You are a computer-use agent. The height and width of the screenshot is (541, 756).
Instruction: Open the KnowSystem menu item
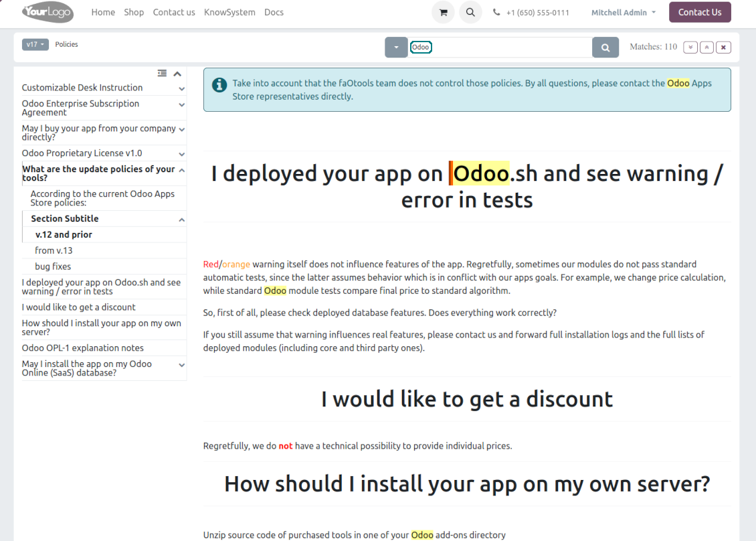[229, 13]
